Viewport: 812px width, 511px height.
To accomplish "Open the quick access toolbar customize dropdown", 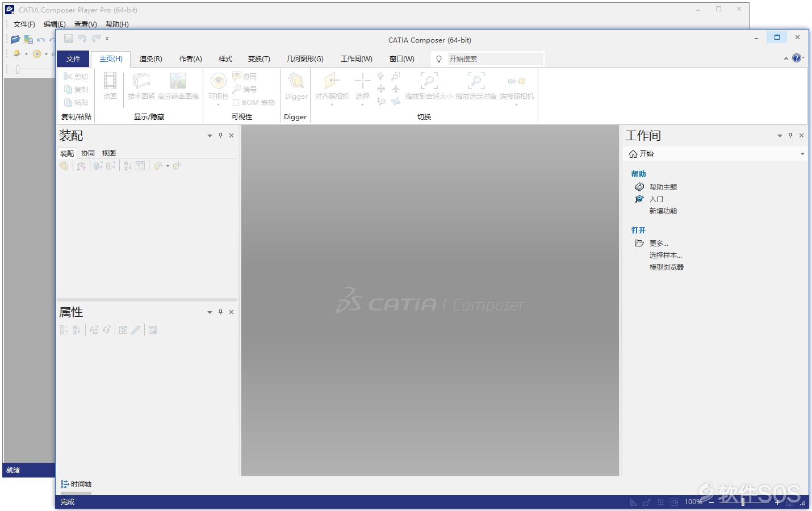I will coord(107,39).
